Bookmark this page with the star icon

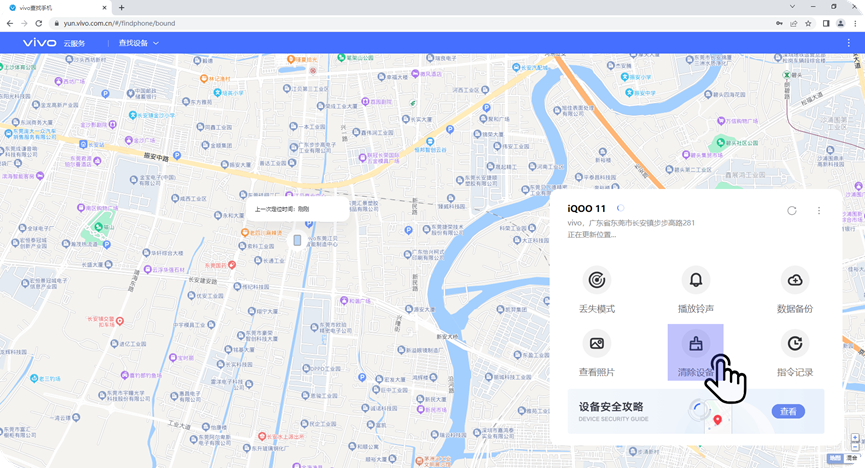click(x=808, y=23)
